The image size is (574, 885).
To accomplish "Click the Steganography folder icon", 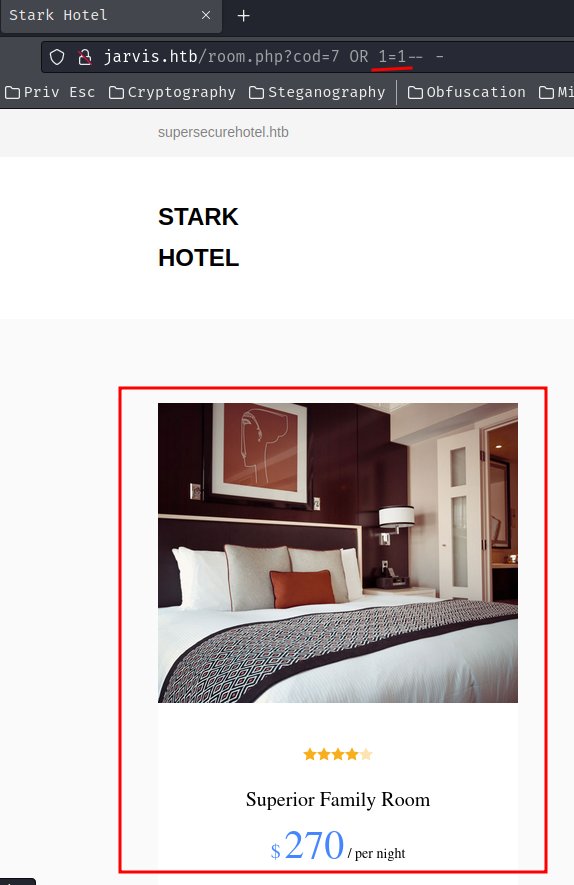I will point(256,92).
